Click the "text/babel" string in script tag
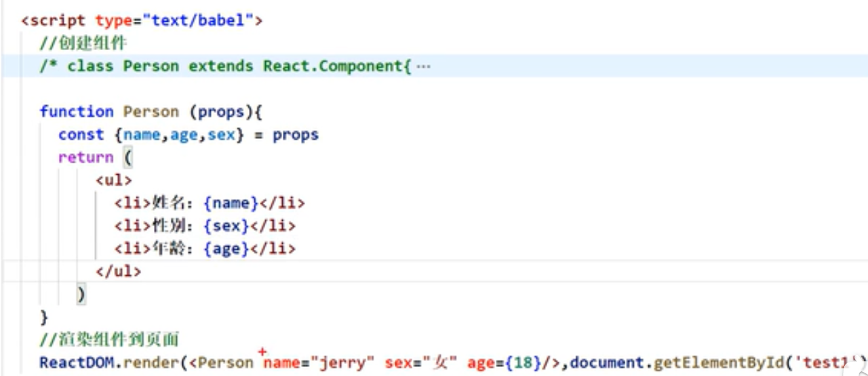This screenshot has height=376, width=868. (198, 20)
